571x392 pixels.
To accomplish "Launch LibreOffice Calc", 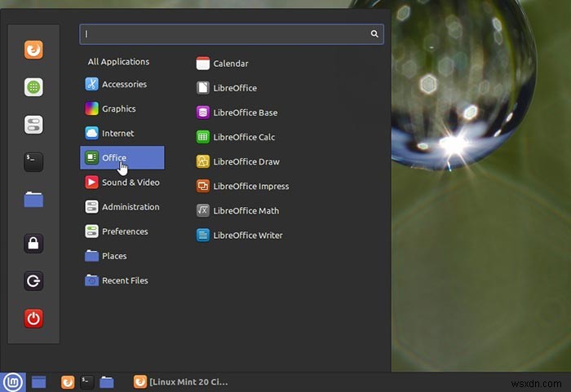I will click(x=236, y=137).
